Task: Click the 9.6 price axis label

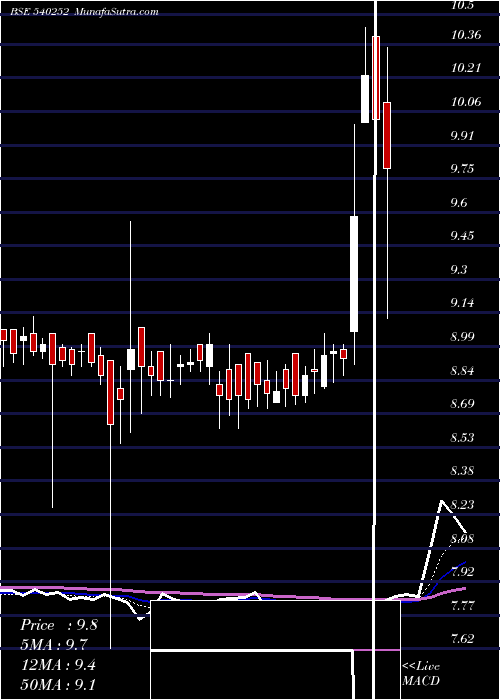Action: point(459,202)
